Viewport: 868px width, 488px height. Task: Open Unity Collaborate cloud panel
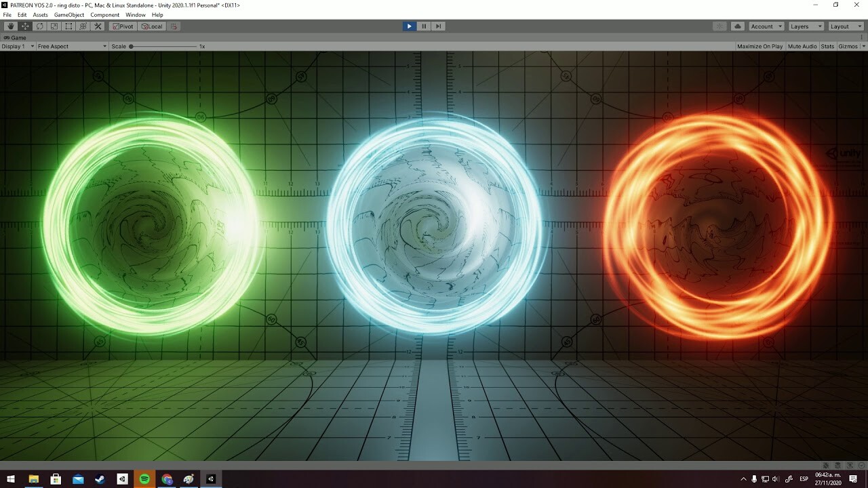[x=737, y=26]
